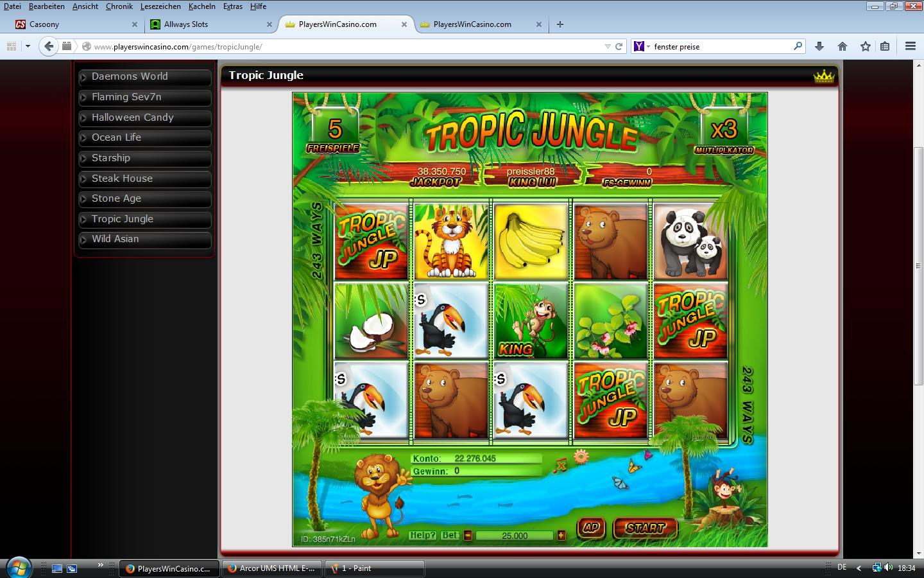Go back with the browser back arrow
The height and width of the screenshot is (578, 924).
tap(49, 46)
